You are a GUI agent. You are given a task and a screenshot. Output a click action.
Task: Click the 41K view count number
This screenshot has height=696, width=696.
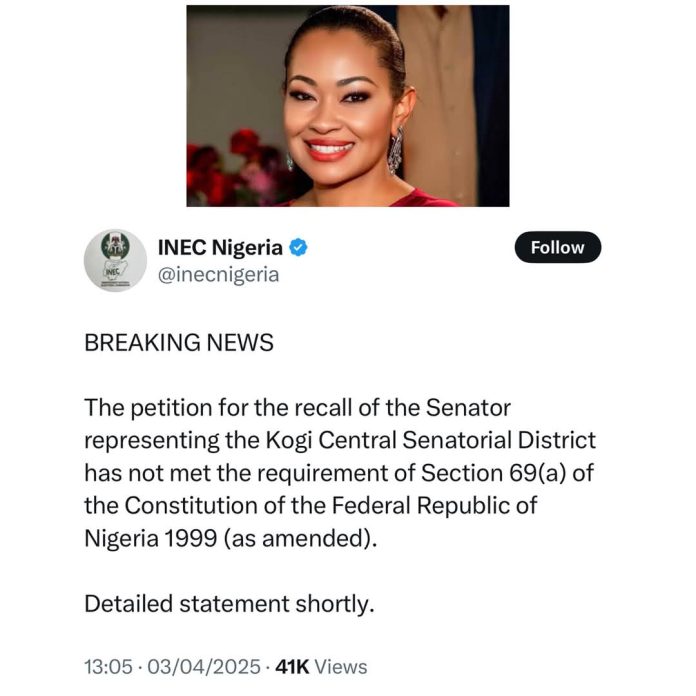(x=294, y=666)
